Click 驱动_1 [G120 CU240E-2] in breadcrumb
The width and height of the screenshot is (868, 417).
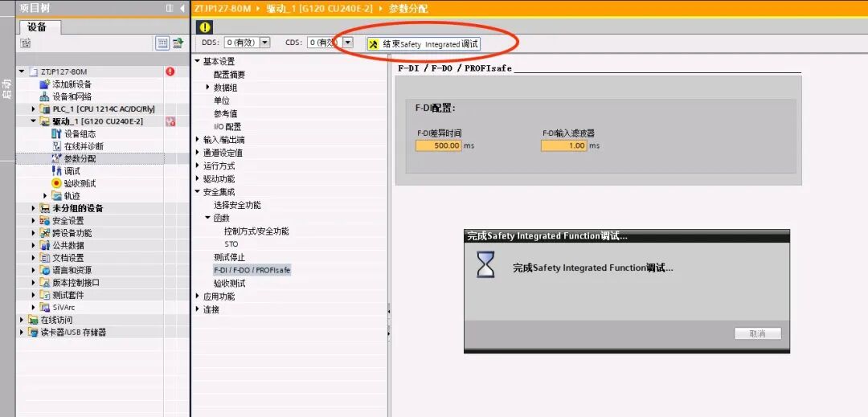click(319, 9)
